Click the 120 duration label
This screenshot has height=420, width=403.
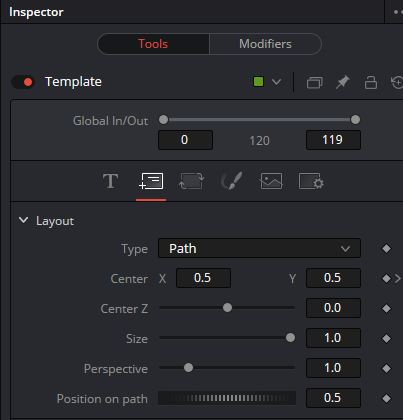(259, 141)
